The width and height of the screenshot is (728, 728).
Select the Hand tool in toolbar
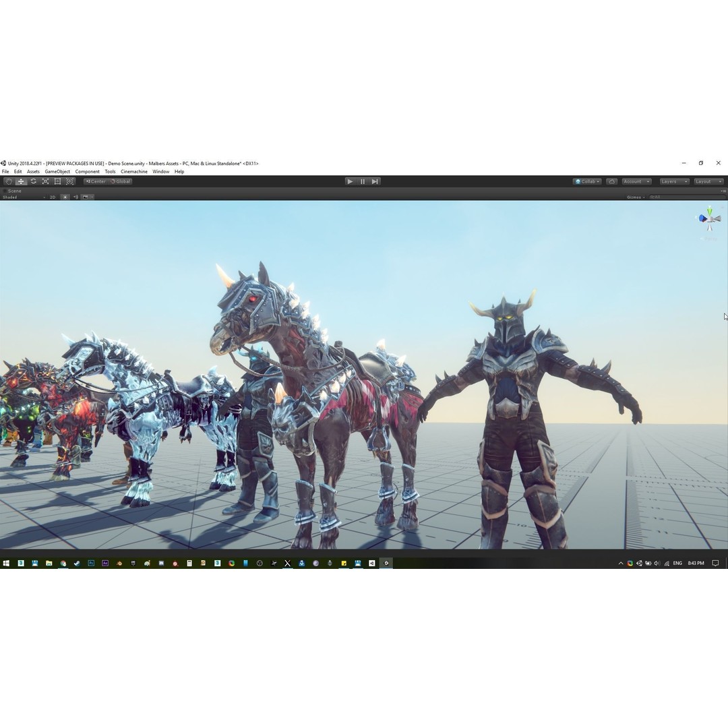[8, 181]
